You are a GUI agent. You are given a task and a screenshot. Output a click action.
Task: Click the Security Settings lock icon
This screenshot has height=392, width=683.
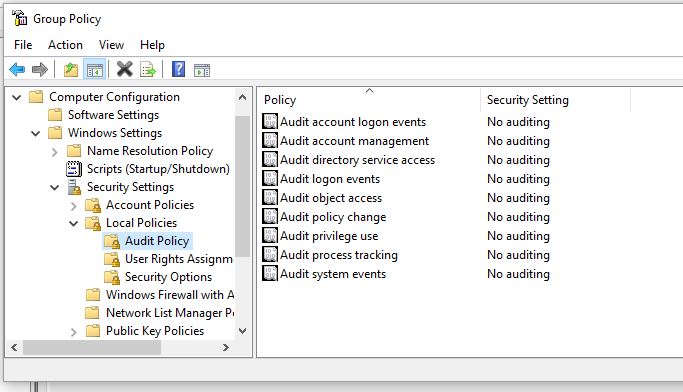pyautogui.click(x=74, y=187)
